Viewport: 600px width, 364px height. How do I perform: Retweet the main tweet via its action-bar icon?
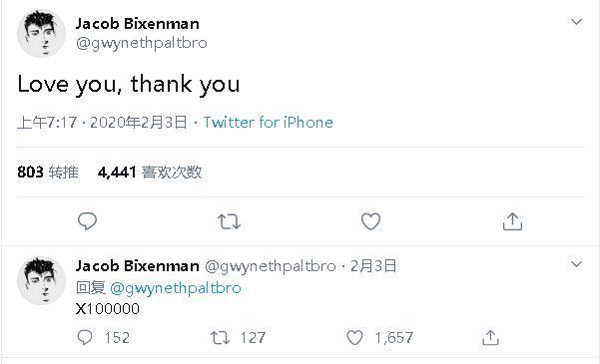pos(229,221)
